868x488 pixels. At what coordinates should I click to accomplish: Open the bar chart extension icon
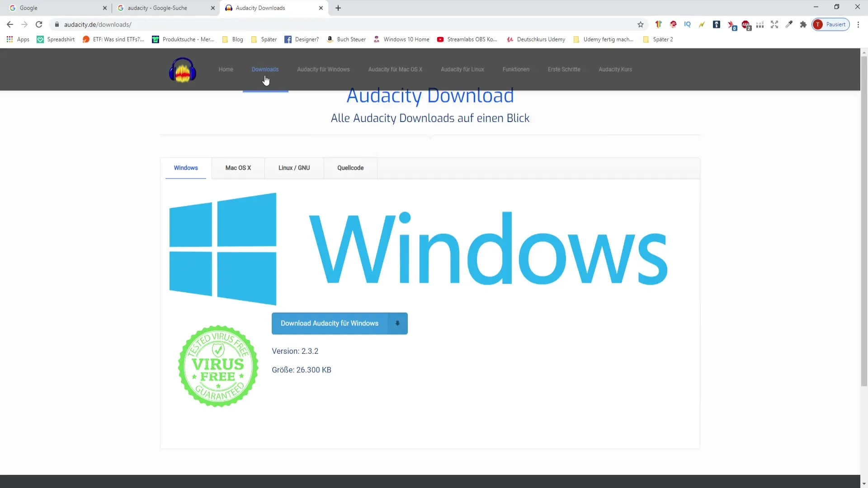760,24
